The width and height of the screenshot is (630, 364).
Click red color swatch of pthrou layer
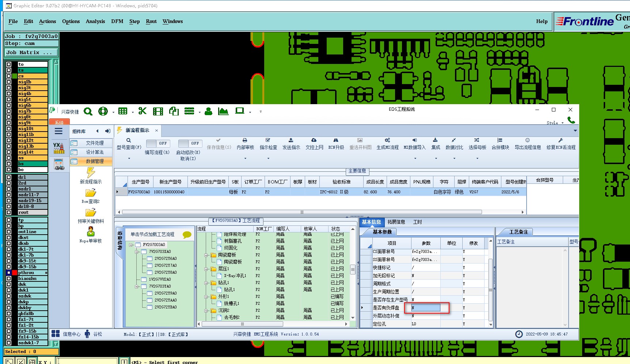point(15,273)
